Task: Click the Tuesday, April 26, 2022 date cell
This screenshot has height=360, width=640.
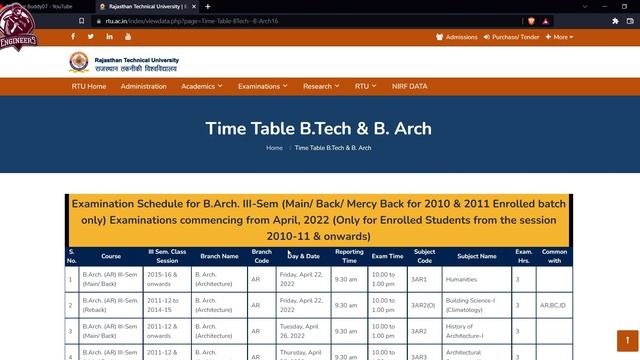Action: pyautogui.click(x=304, y=331)
